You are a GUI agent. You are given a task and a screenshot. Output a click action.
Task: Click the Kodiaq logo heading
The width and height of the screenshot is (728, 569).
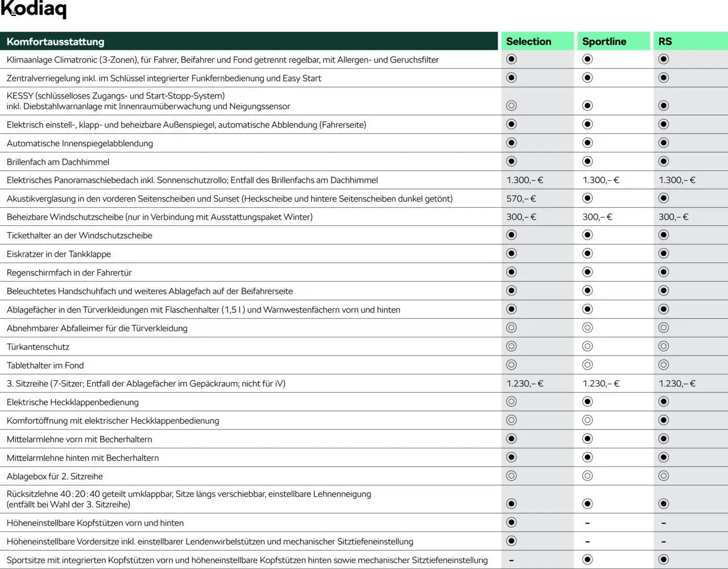click(x=34, y=10)
